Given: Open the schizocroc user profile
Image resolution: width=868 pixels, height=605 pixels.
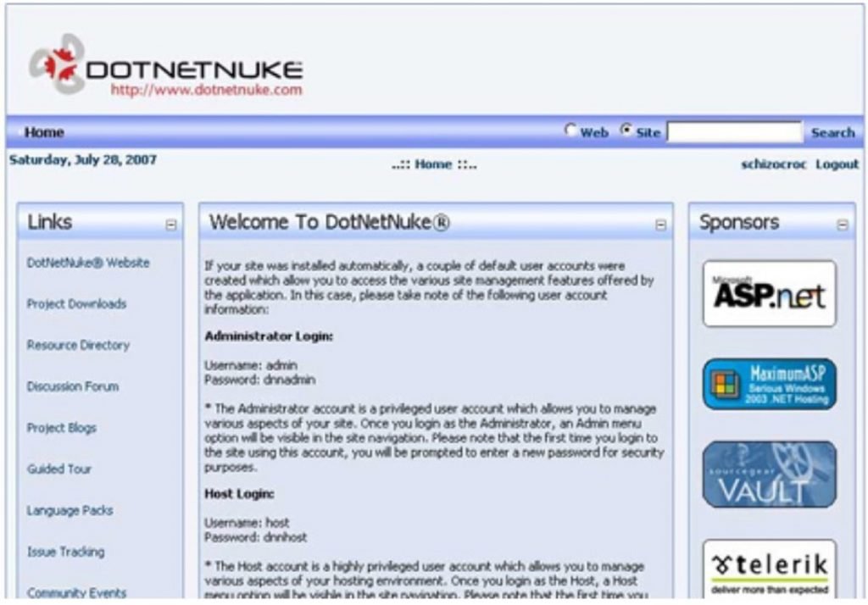Looking at the screenshot, I should coord(775,164).
